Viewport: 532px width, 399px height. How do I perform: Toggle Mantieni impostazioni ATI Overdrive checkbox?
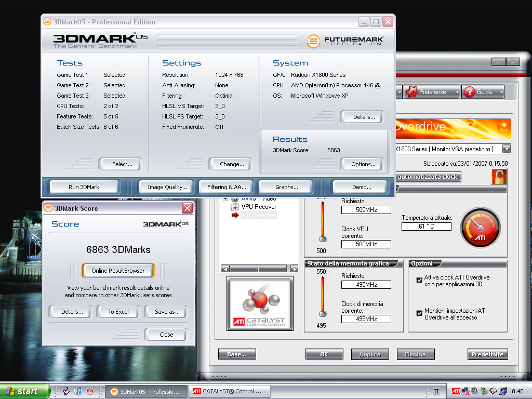(419, 313)
